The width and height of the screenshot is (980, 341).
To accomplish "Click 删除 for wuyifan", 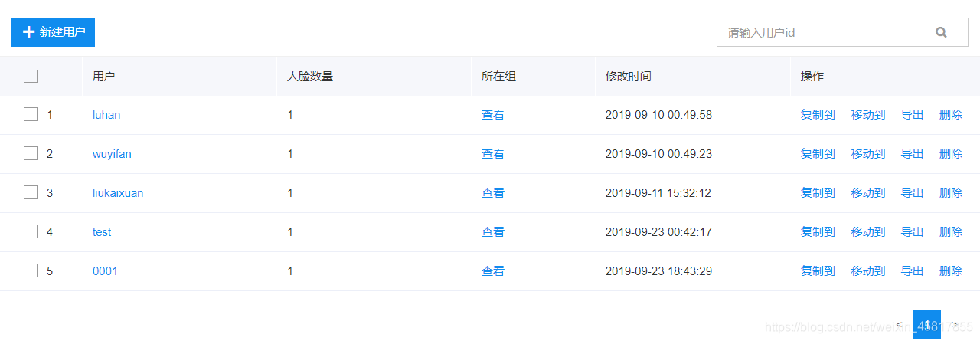I will click(x=951, y=154).
